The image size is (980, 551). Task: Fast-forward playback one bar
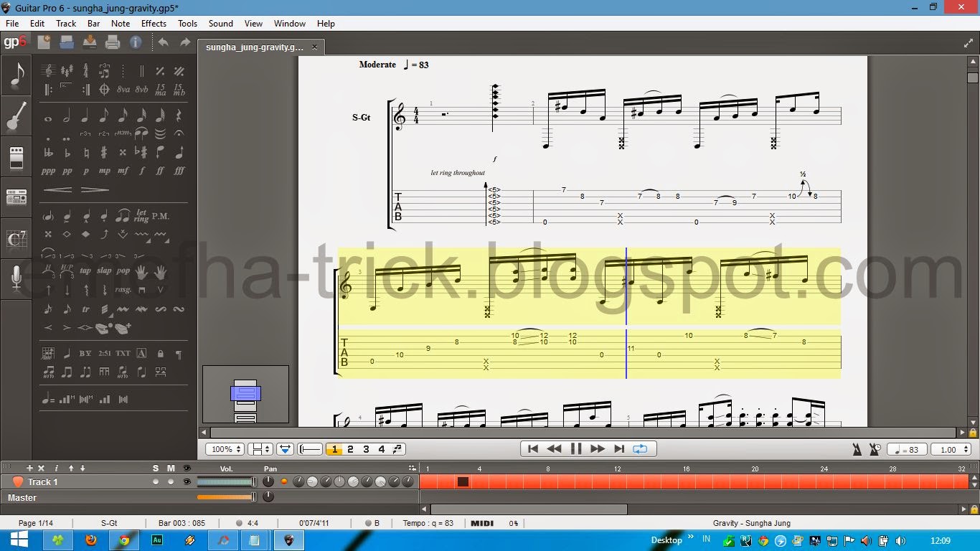(597, 449)
